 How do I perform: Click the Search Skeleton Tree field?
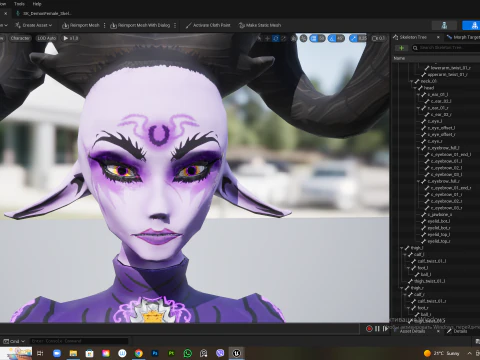coord(446,48)
